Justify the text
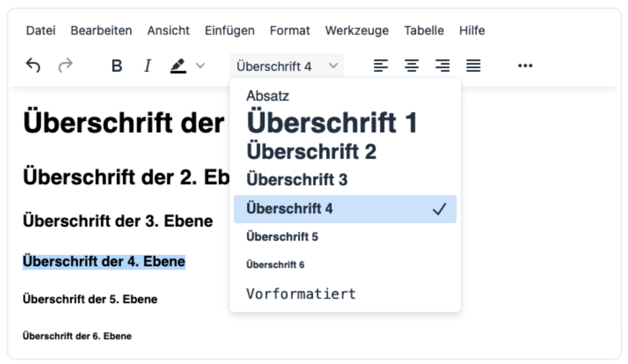 pos(473,66)
